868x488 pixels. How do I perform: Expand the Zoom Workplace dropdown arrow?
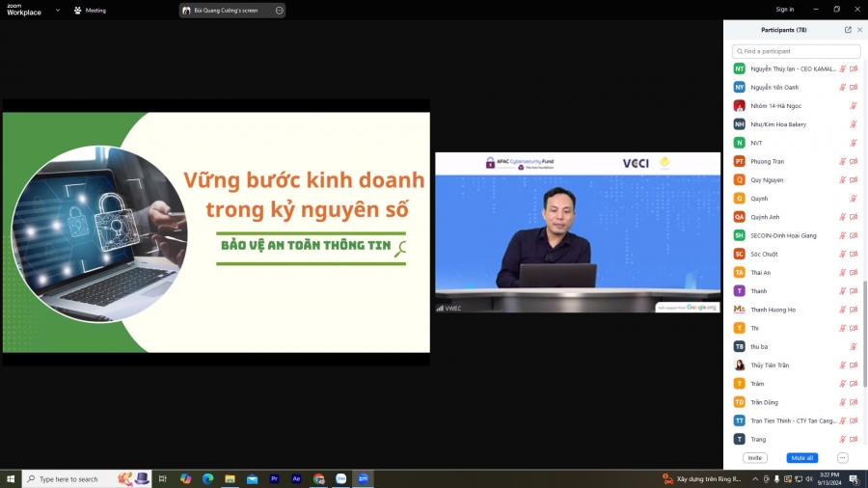coord(57,11)
